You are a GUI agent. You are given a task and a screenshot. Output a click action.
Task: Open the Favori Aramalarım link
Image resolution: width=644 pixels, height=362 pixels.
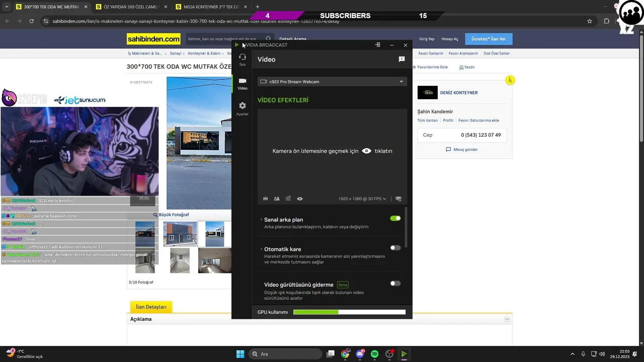(x=463, y=53)
